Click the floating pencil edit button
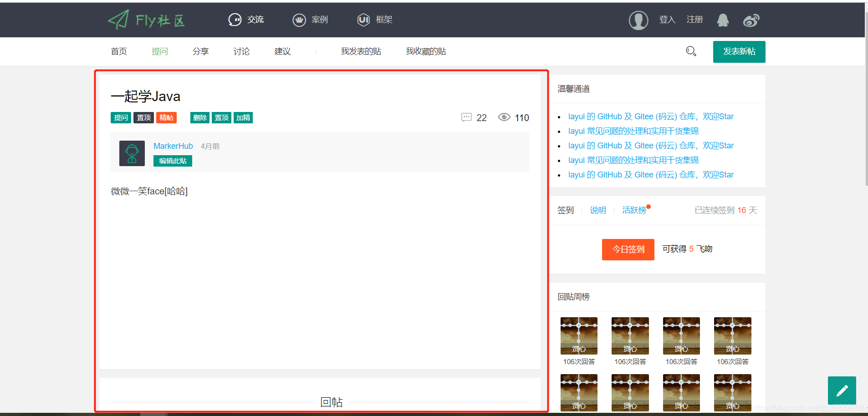Viewport: 868px width, 416px height. point(842,391)
